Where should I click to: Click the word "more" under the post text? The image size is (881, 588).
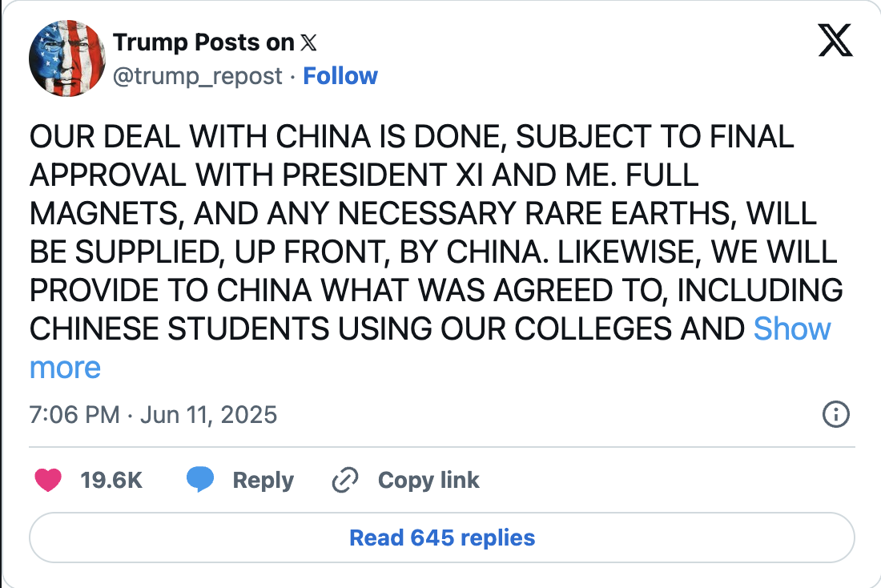[x=65, y=368]
